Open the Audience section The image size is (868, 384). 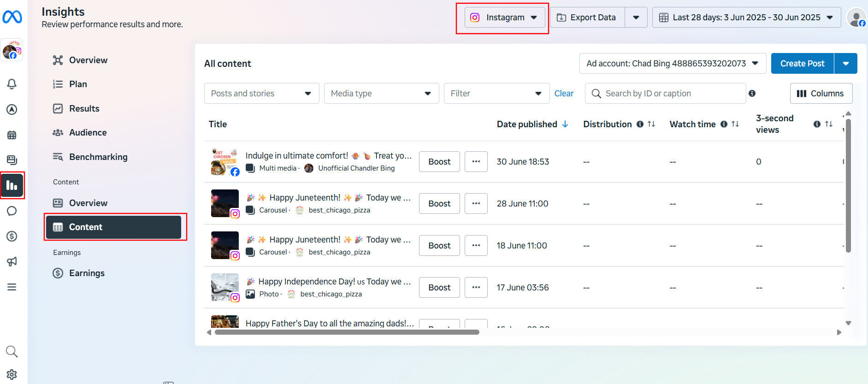88,133
